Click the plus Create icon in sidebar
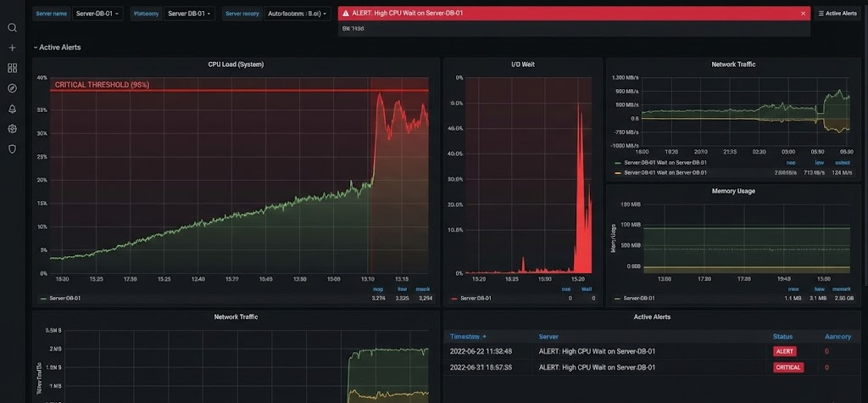Viewport: 868px width, 403px height. pos(12,48)
